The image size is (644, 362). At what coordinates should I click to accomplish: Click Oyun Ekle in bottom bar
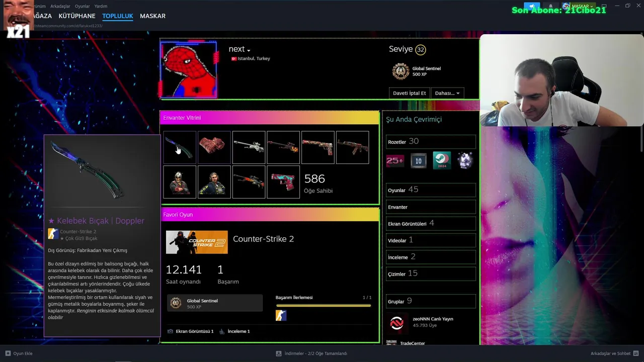(23, 353)
